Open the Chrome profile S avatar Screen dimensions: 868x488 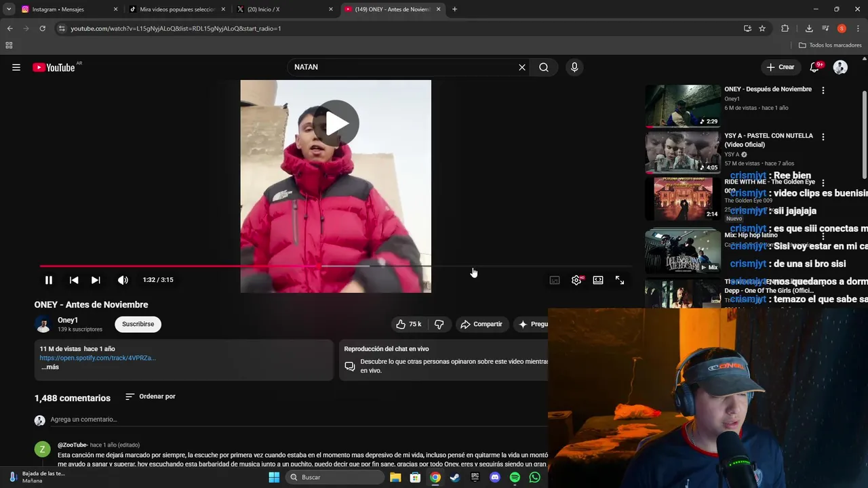(x=842, y=28)
